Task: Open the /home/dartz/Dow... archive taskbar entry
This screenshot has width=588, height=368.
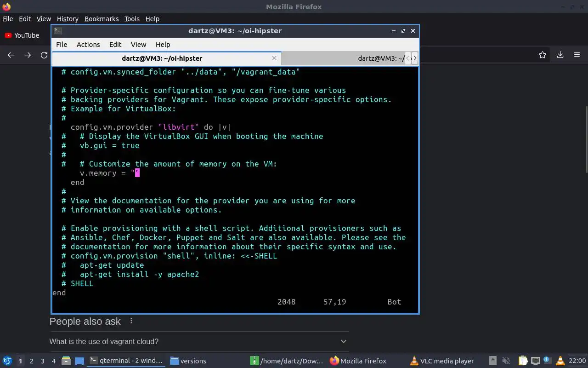Action: point(287,361)
